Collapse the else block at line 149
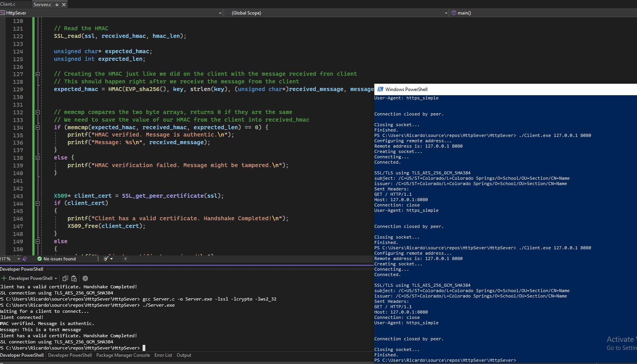 click(x=37, y=241)
